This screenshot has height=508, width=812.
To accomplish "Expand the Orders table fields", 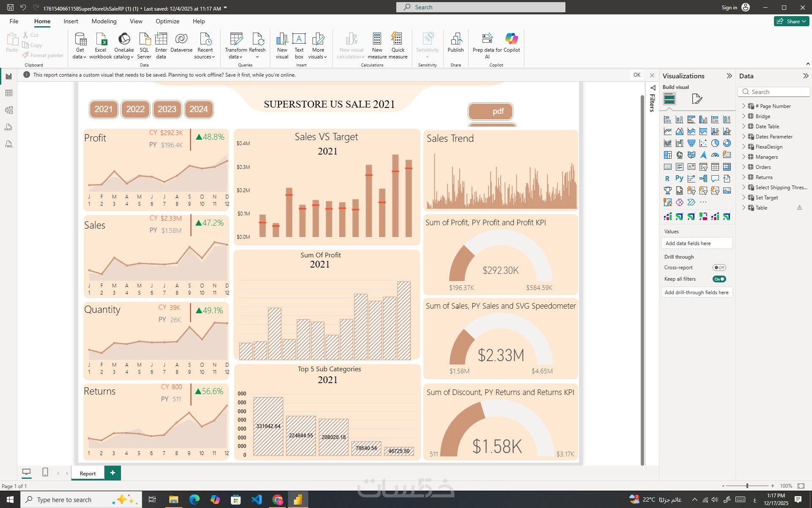I will 744,167.
